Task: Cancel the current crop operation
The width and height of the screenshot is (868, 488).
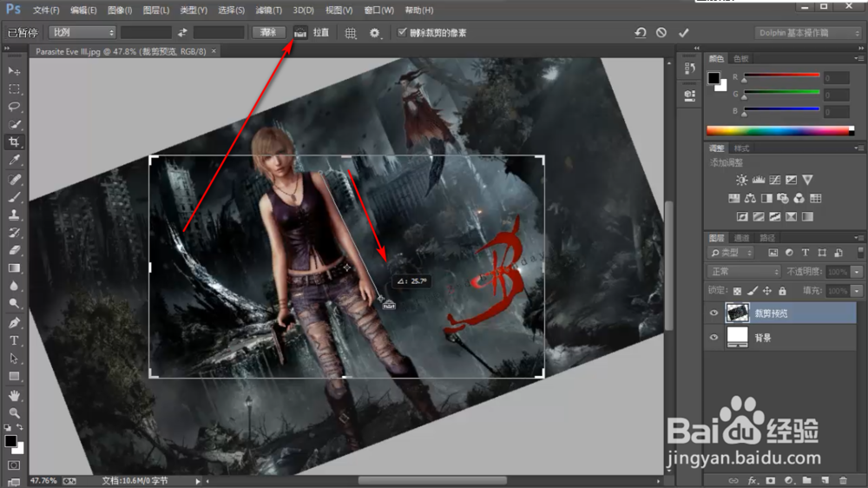Action: point(661,33)
